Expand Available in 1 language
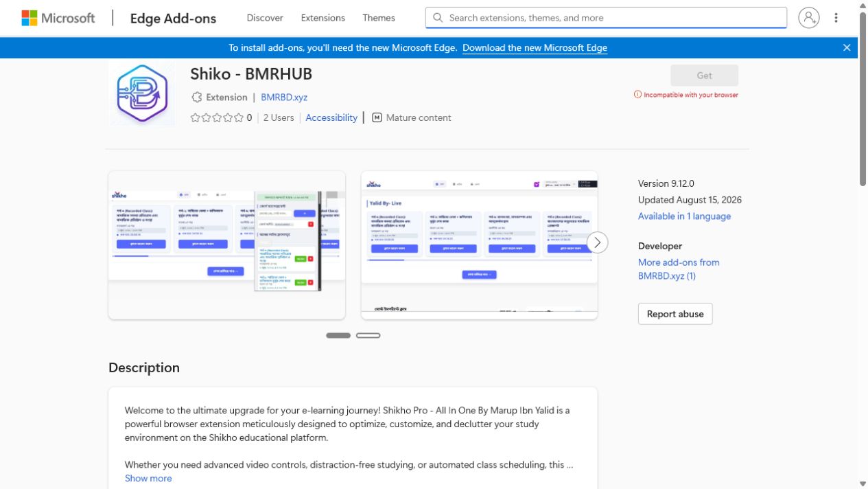The image size is (868, 489). tap(684, 216)
